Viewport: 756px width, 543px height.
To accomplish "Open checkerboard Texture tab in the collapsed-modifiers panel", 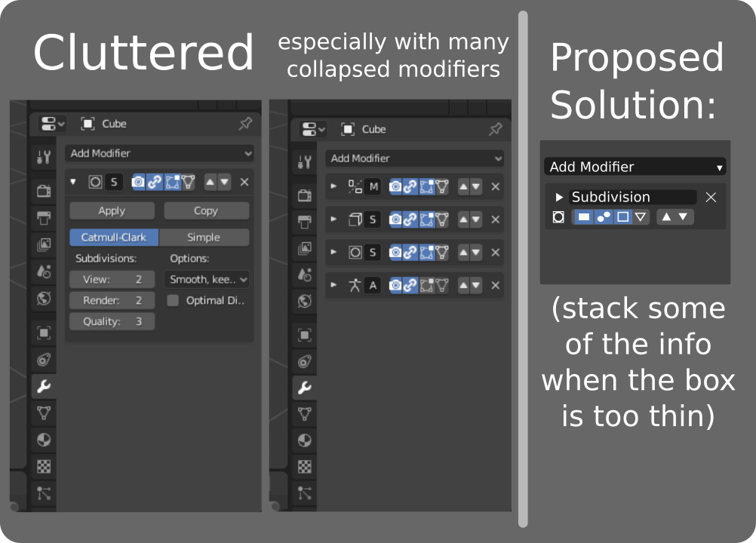I will tap(305, 466).
